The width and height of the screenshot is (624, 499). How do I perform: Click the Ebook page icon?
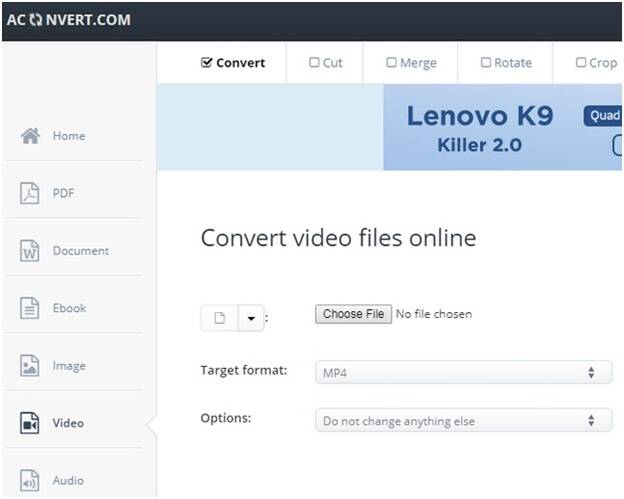pos(29,308)
